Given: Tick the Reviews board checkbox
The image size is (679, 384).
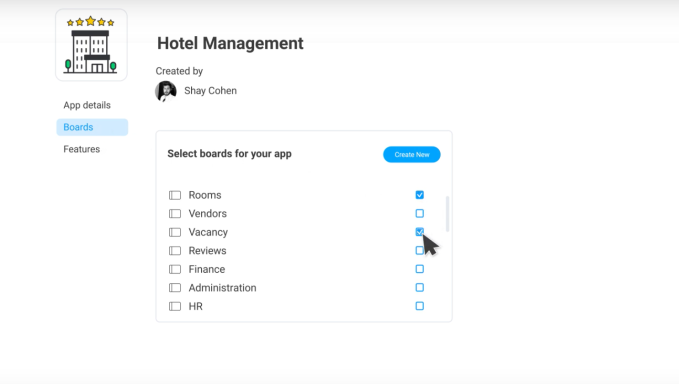Looking at the screenshot, I should pos(420,250).
